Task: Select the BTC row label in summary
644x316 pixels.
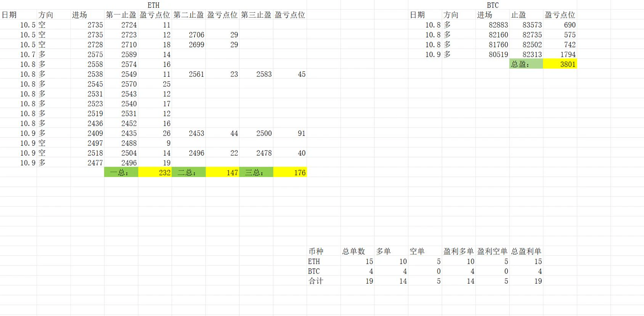Action: pos(324,271)
